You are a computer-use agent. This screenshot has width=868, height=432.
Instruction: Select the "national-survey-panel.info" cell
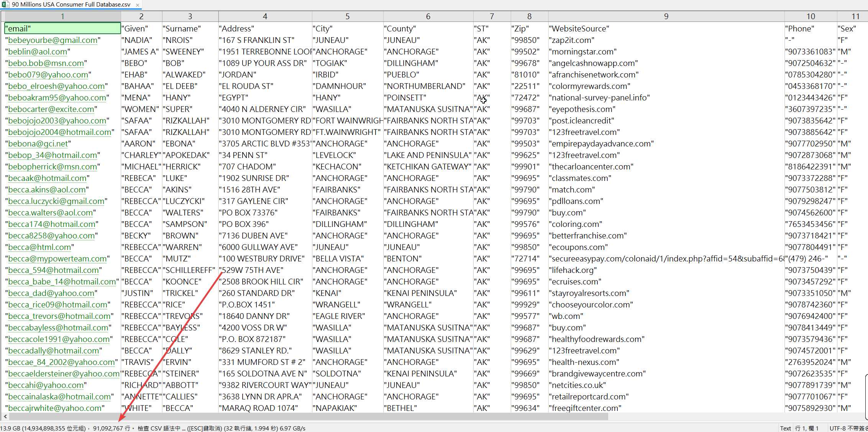click(666, 98)
